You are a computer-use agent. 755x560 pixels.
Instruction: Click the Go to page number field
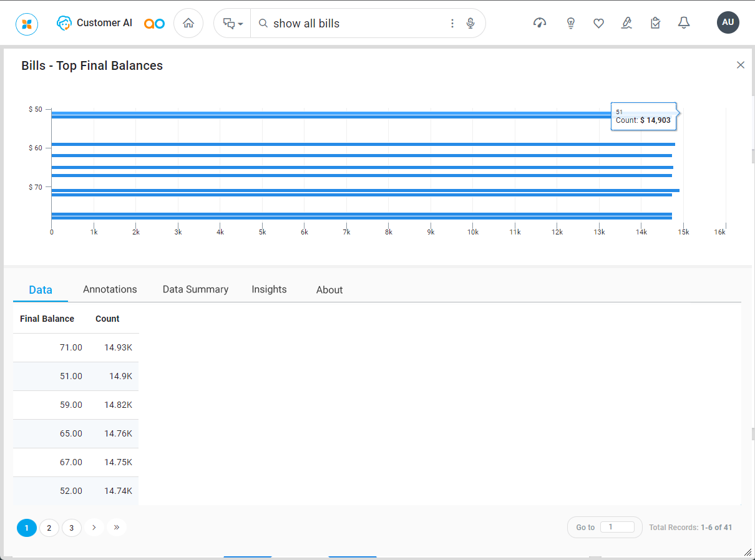[616, 527]
